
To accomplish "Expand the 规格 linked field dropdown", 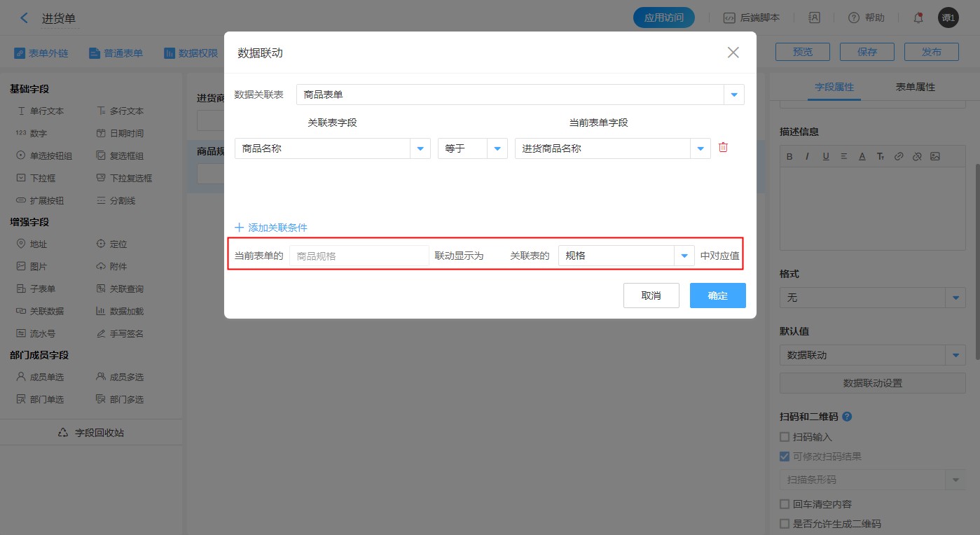I will tap(684, 256).
